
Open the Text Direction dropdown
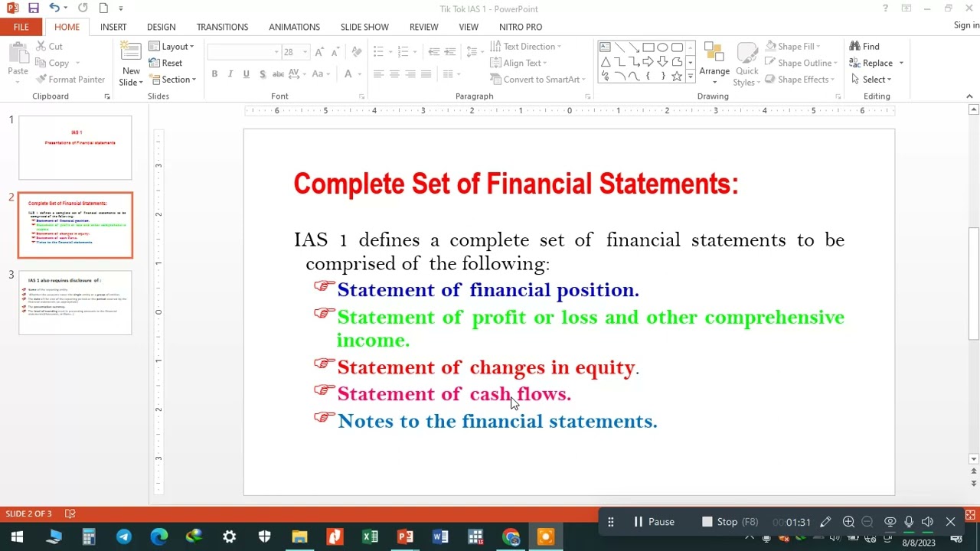525,47
